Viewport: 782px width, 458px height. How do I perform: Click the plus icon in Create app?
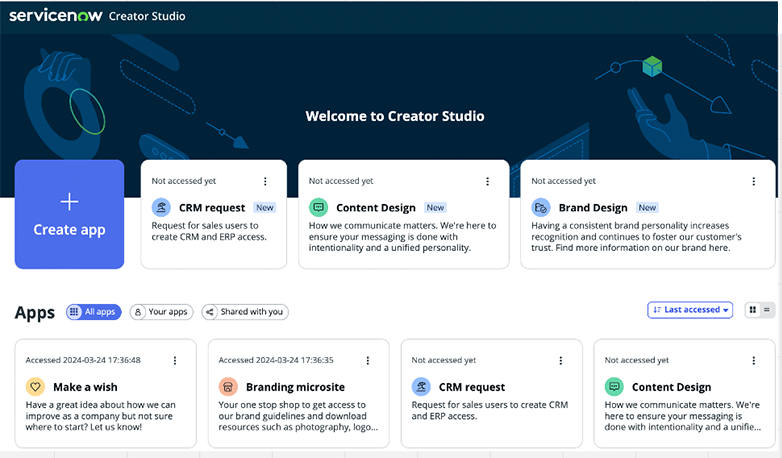[x=69, y=202]
